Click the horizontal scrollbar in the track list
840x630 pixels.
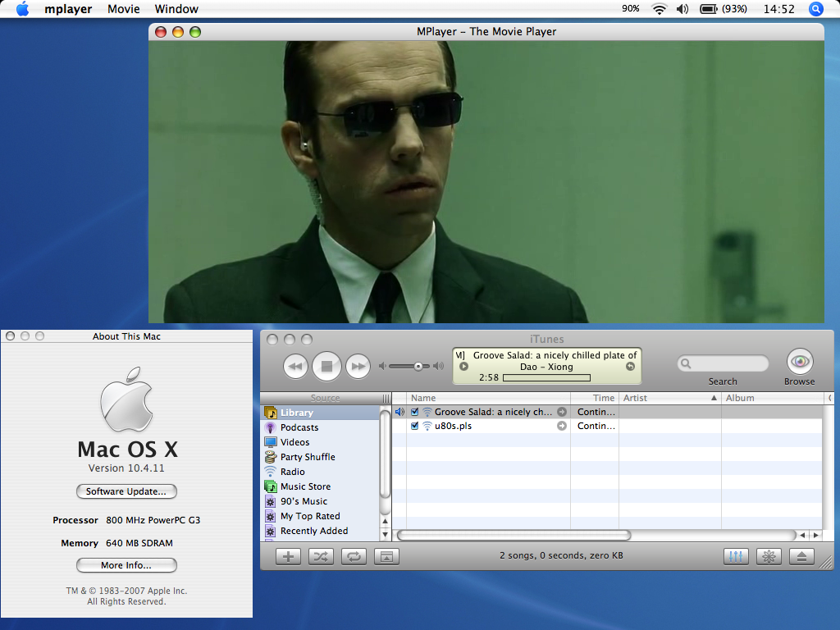click(x=514, y=535)
